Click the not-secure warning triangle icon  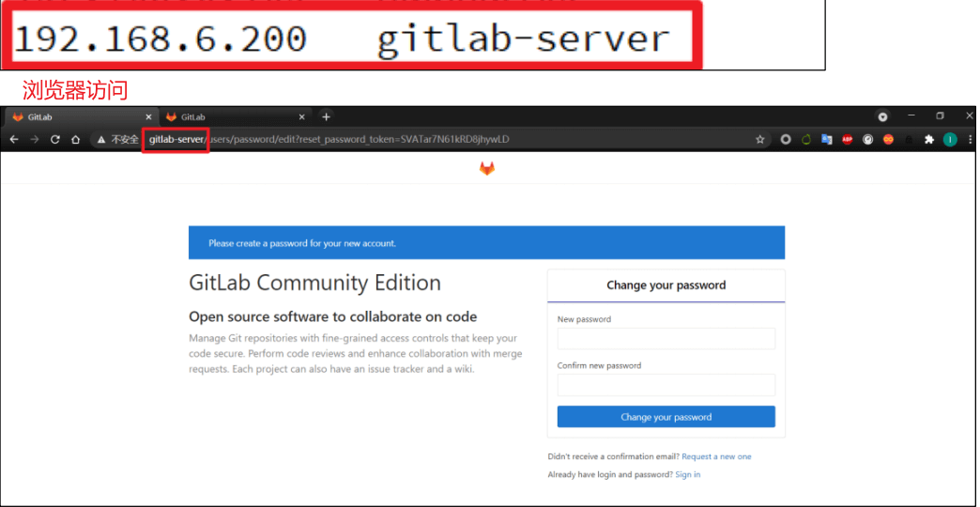[x=101, y=139]
